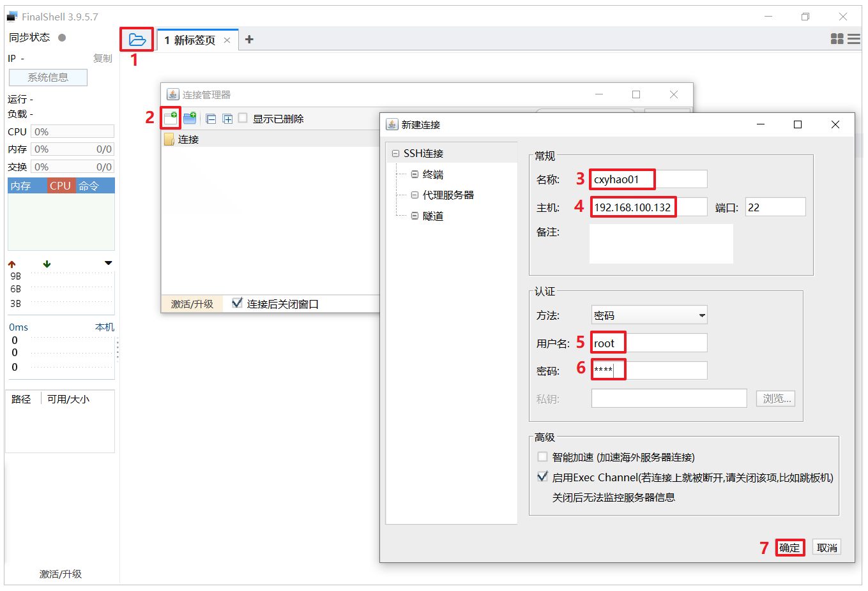Close the 新建连接 dialog

pos(835,124)
